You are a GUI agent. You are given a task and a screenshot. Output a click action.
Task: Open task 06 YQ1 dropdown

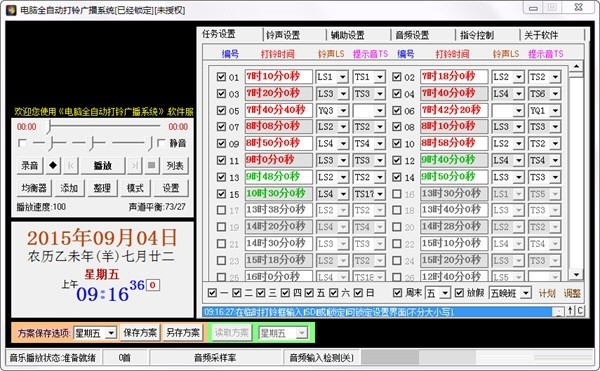point(555,111)
